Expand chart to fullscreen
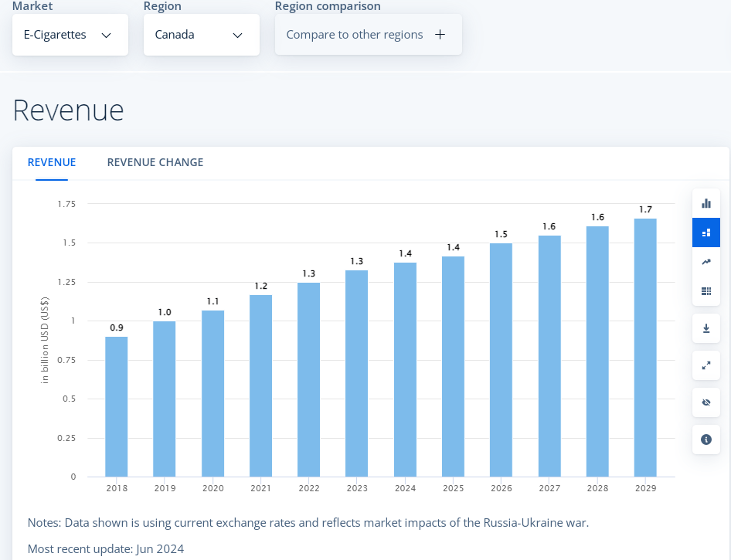 point(705,365)
